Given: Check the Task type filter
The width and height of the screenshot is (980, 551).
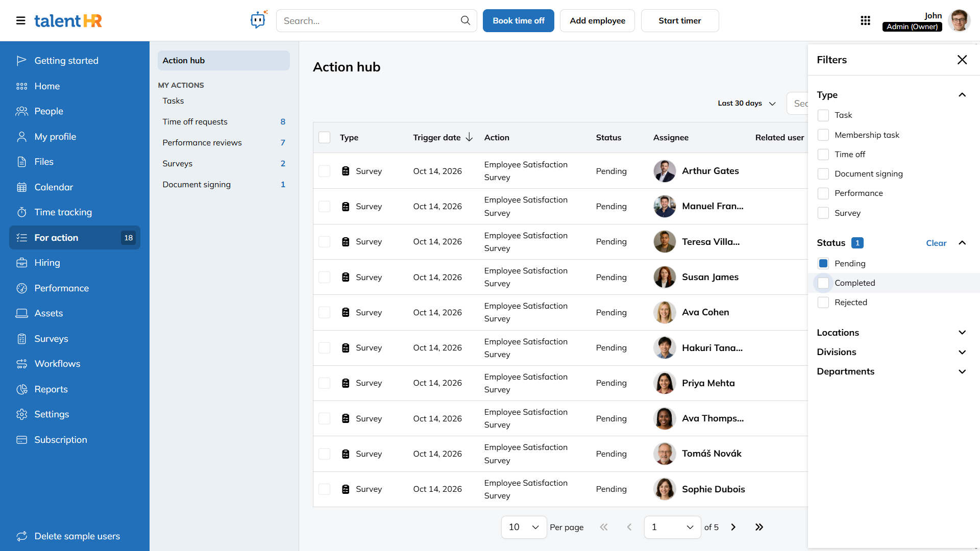Looking at the screenshot, I should (x=823, y=115).
